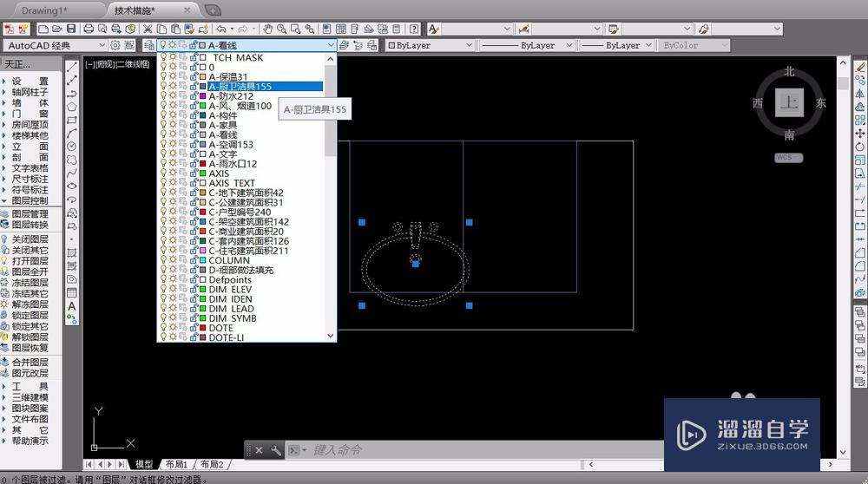Lock layer A-保温31 with padlock icon

click(194, 76)
